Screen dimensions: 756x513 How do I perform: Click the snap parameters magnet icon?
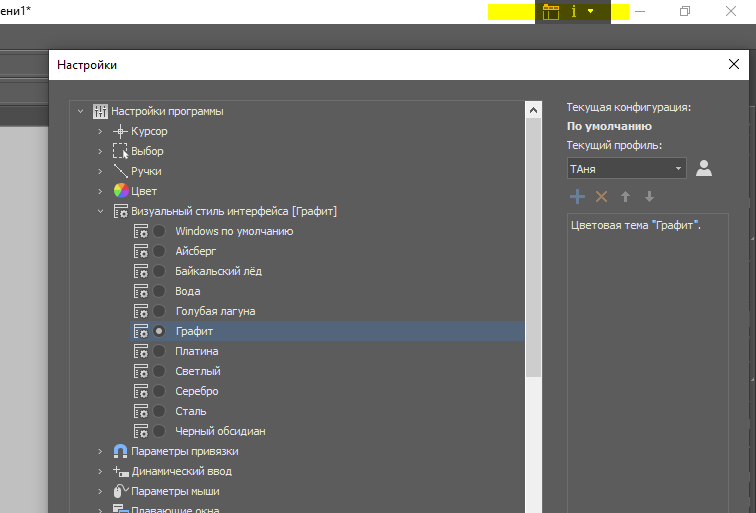coord(121,451)
